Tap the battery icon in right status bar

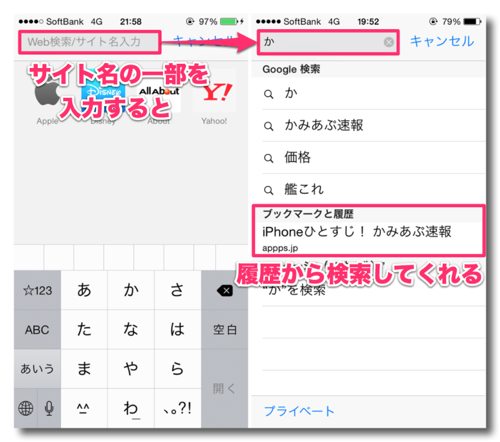(x=472, y=22)
